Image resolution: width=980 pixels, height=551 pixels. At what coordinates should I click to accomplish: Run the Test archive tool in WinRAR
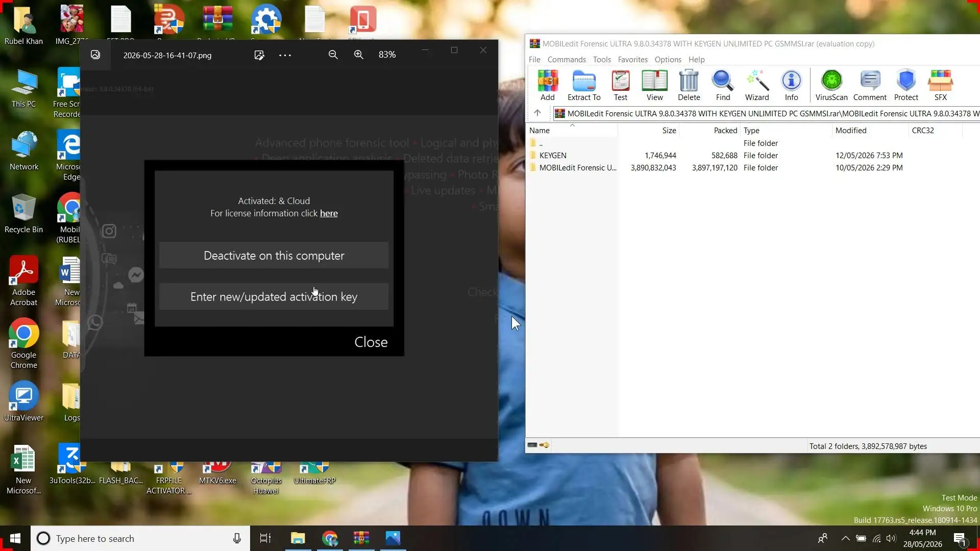[x=621, y=85]
